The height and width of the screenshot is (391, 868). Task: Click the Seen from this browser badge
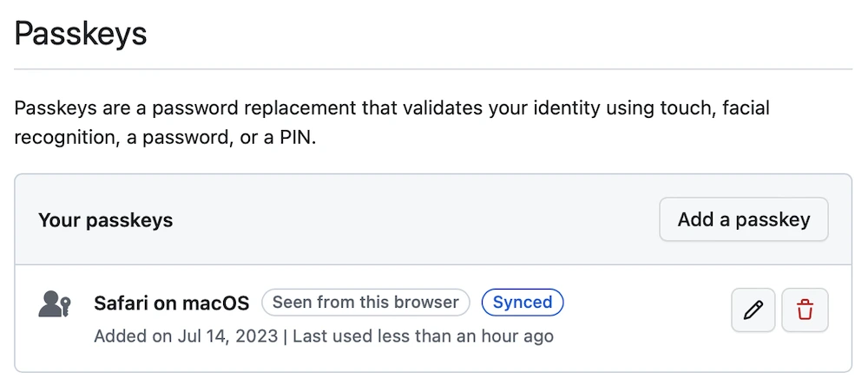click(365, 303)
